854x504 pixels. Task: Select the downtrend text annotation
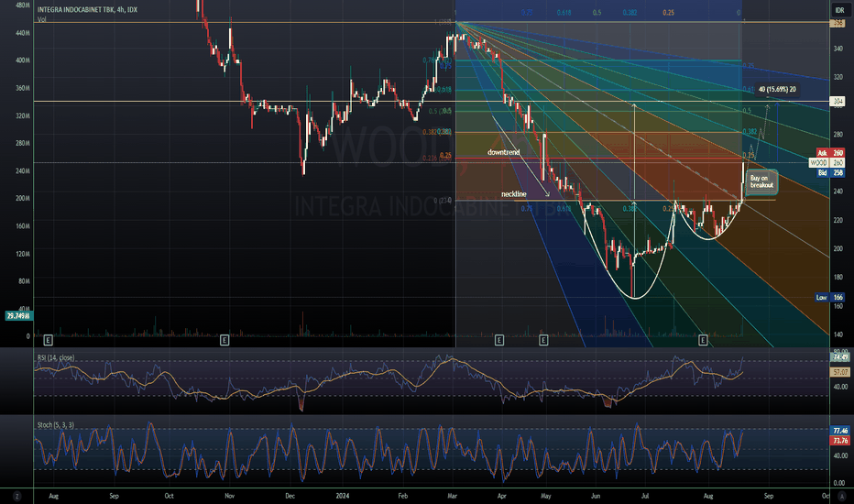503,152
